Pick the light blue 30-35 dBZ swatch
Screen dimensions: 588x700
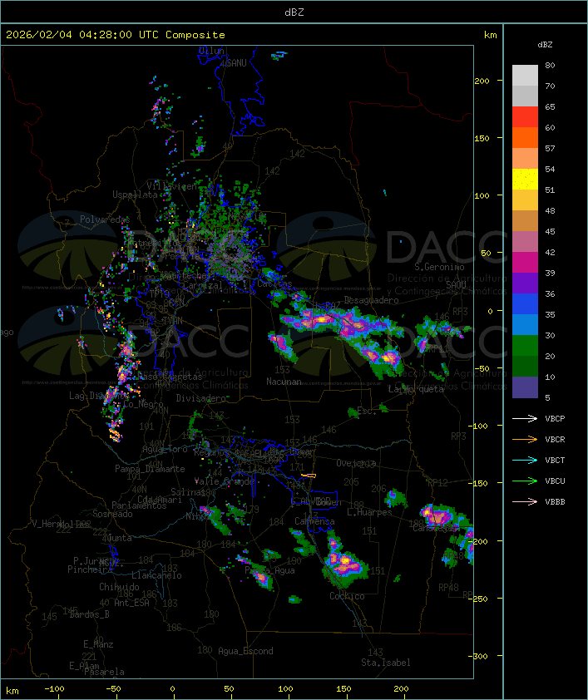[x=525, y=324]
